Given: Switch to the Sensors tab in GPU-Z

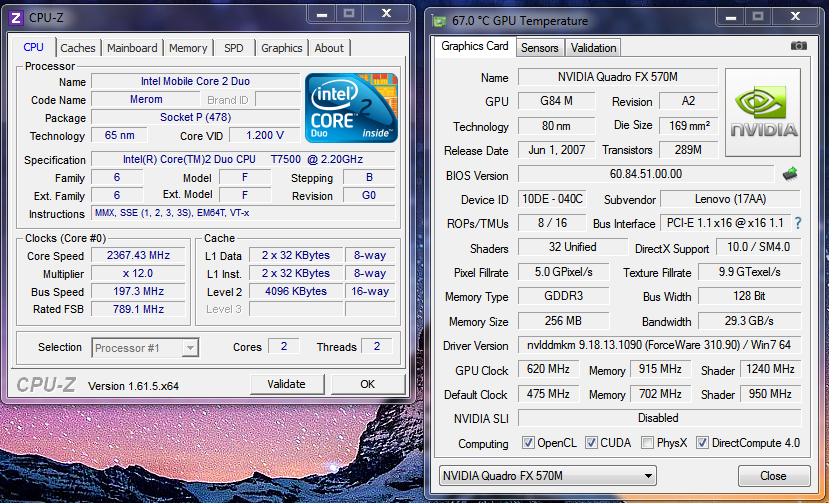Looking at the screenshot, I should click(539, 48).
